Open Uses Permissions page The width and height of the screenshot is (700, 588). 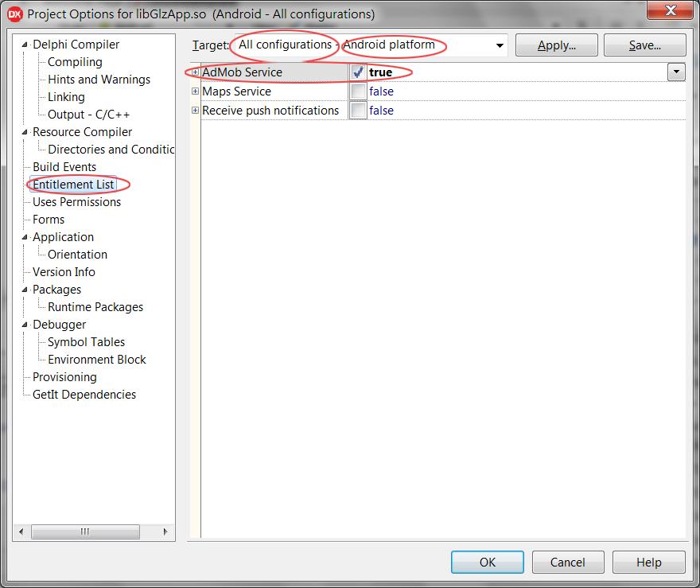click(76, 202)
